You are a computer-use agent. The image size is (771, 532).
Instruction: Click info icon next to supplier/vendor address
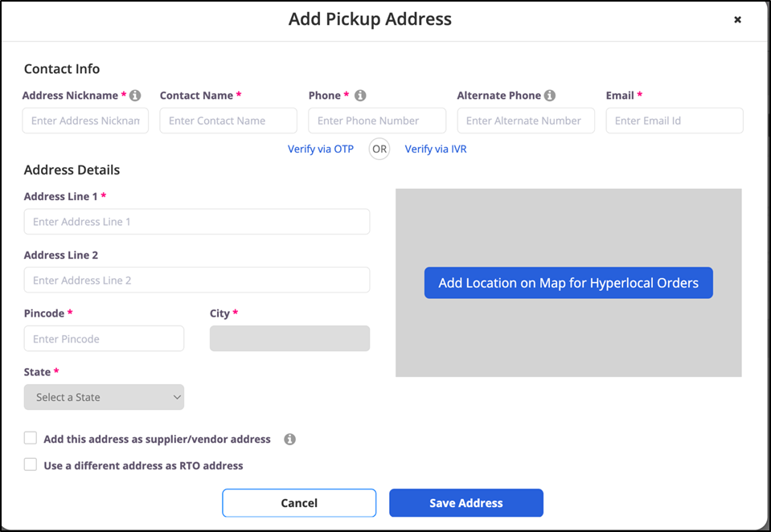tap(290, 440)
